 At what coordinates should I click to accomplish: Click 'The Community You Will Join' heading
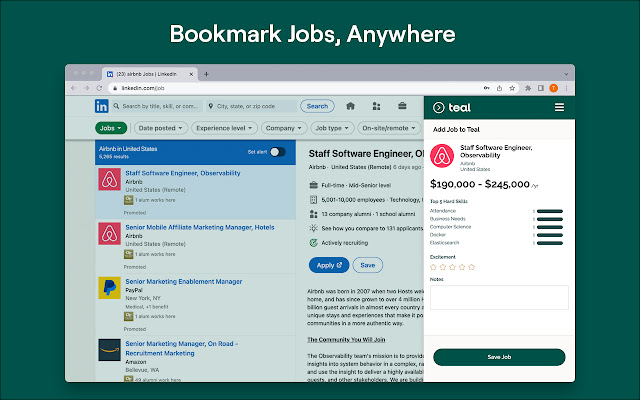346,340
